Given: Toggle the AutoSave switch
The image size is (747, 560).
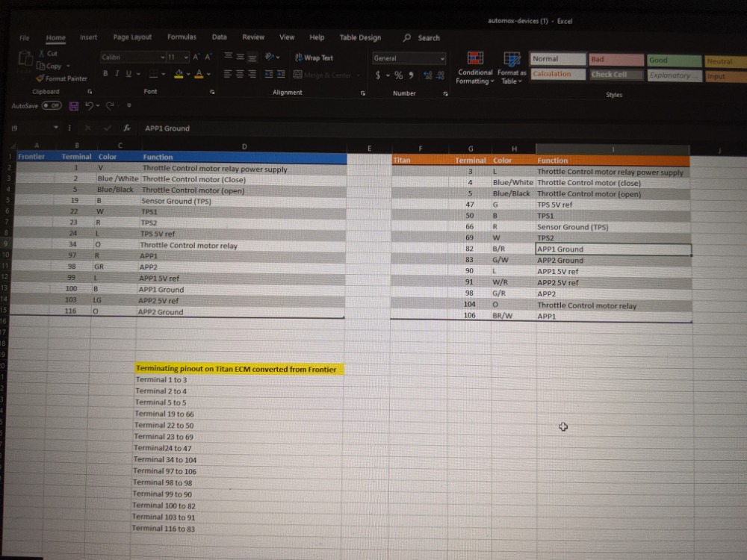Looking at the screenshot, I should point(51,106).
